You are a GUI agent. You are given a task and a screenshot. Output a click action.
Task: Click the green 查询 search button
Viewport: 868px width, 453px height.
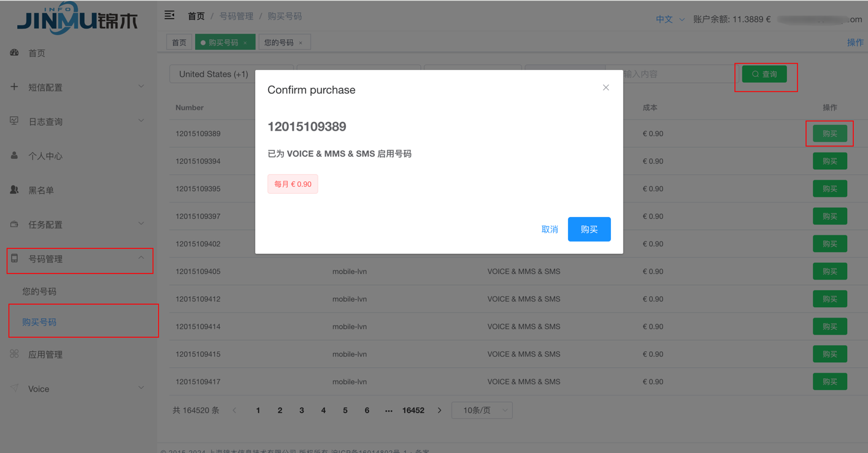764,74
